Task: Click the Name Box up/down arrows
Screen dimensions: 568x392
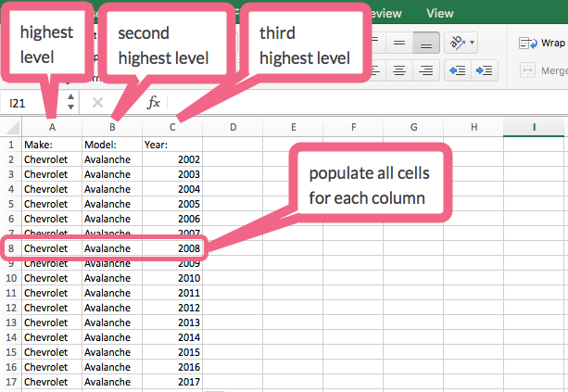Action: (x=71, y=102)
